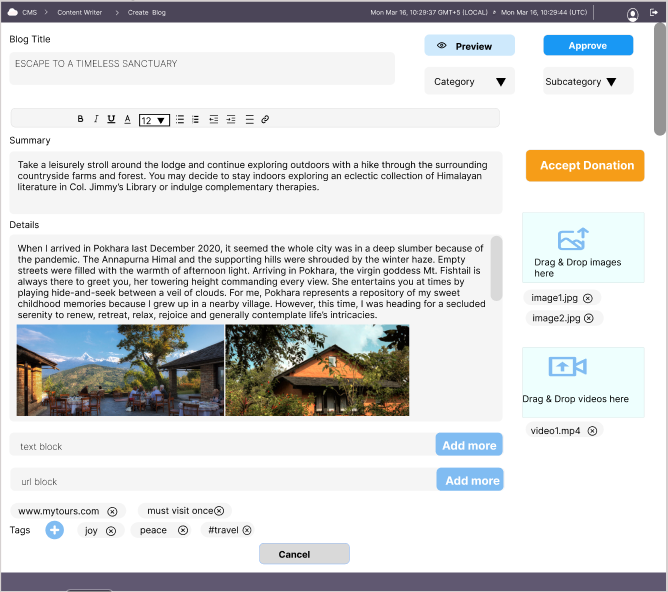Image resolution: width=668 pixels, height=592 pixels.
Task: Remove image2.jpg attachment
Action: [x=588, y=318]
